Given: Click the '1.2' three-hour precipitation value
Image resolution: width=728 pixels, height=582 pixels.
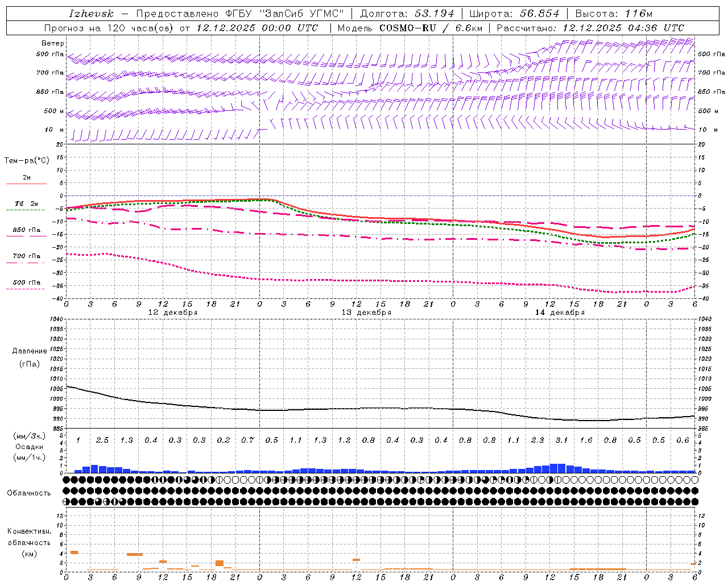Looking at the screenshot, I should 344,440.
